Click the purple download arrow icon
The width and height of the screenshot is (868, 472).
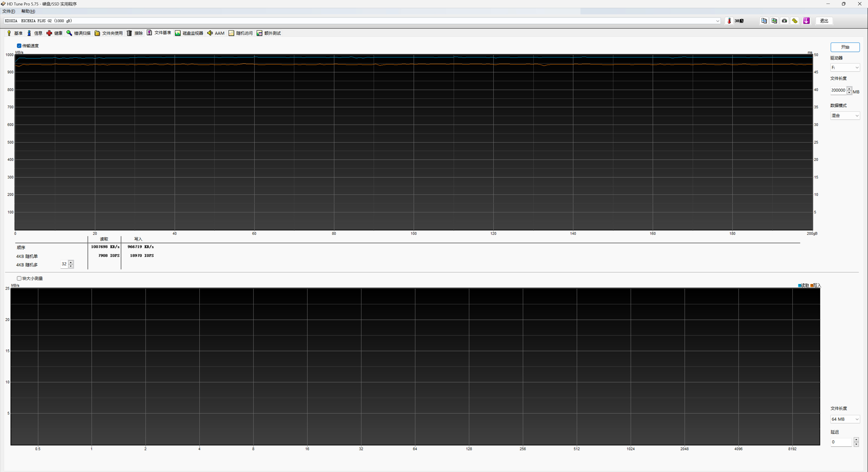pyautogui.click(x=806, y=21)
